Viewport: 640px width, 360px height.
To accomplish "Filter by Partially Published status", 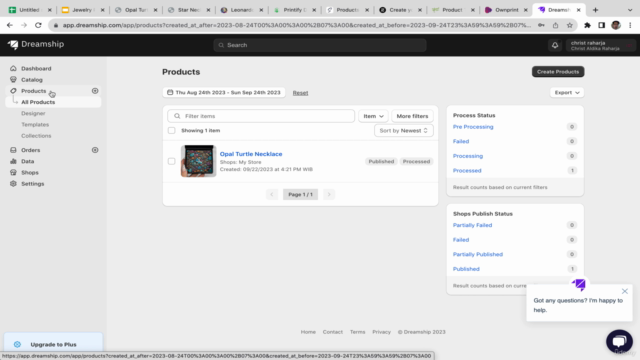I will [x=478, y=255].
